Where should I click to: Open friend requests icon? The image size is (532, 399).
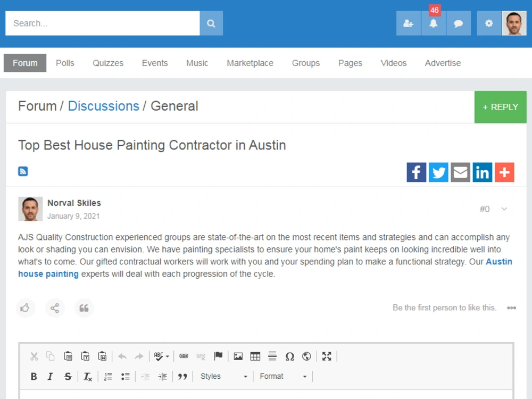click(408, 23)
